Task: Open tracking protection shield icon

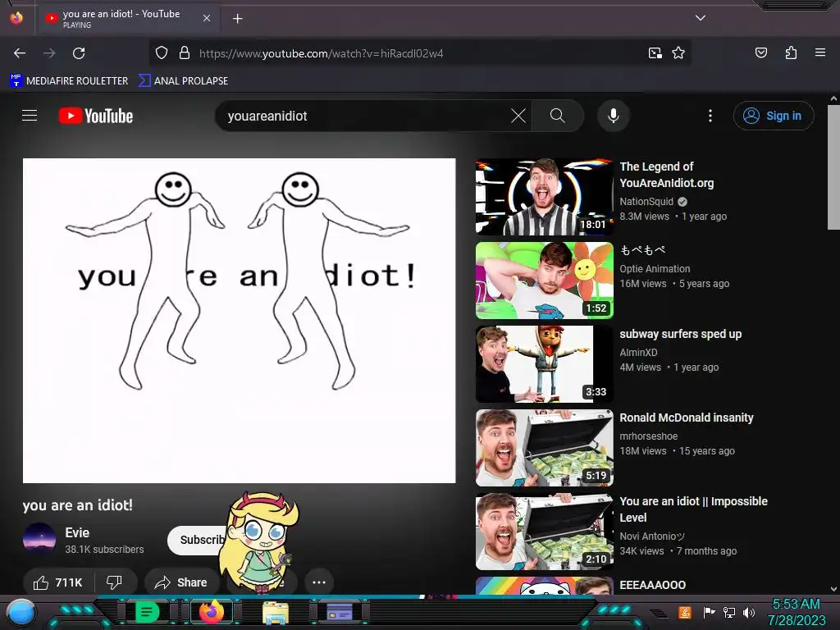Action: point(162,52)
